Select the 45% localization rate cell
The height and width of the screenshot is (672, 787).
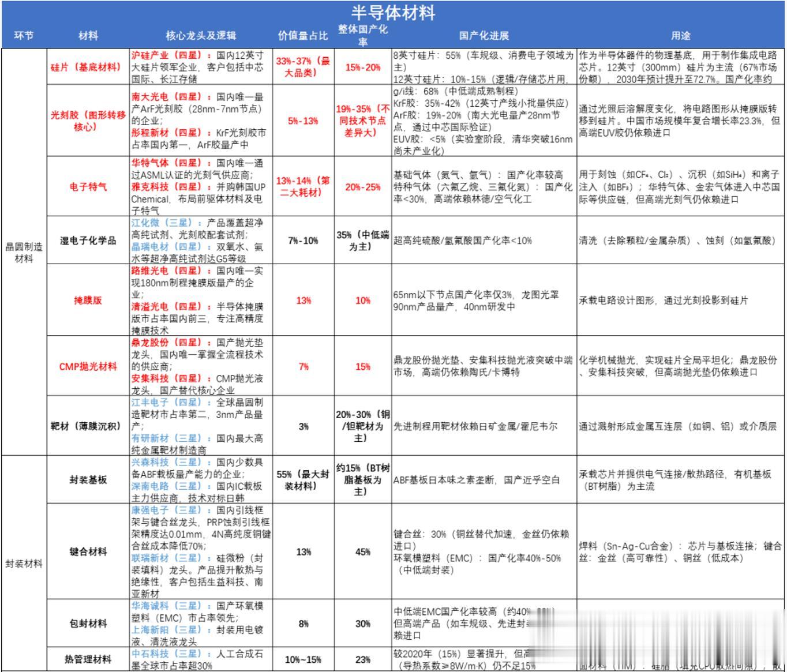point(363,551)
